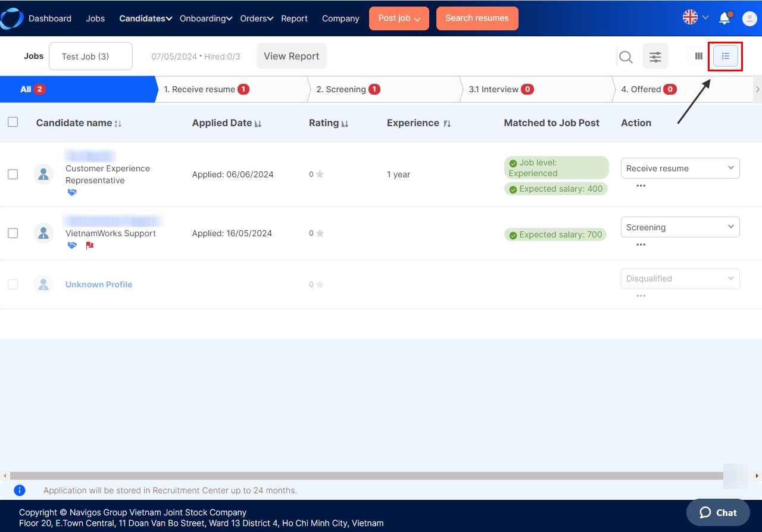Open the Jobs menu item
This screenshot has height=532, width=762.
click(x=95, y=18)
